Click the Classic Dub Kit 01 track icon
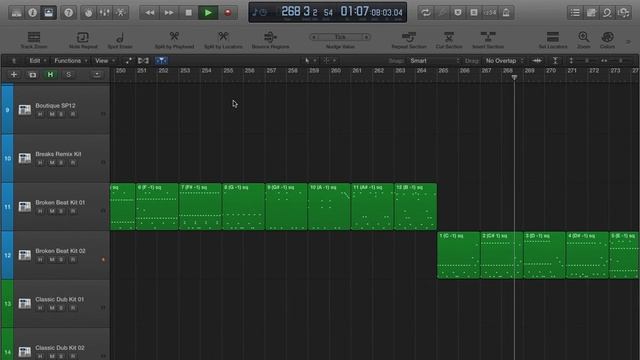Image resolution: width=640 pixels, height=360 pixels. [x=24, y=303]
